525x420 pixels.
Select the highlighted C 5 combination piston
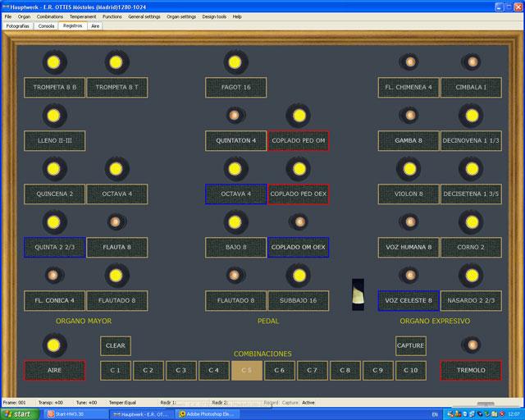(247, 371)
